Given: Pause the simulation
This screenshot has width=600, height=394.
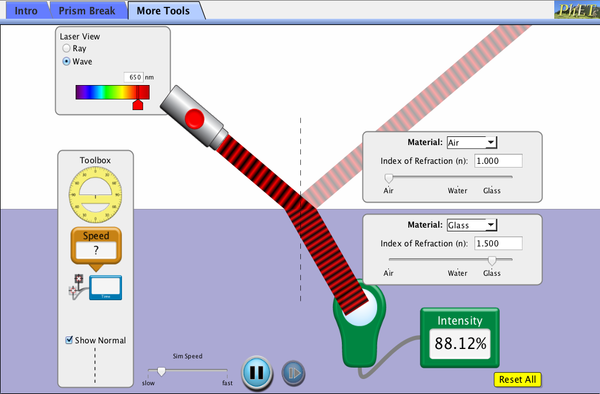Looking at the screenshot, I should (257, 373).
